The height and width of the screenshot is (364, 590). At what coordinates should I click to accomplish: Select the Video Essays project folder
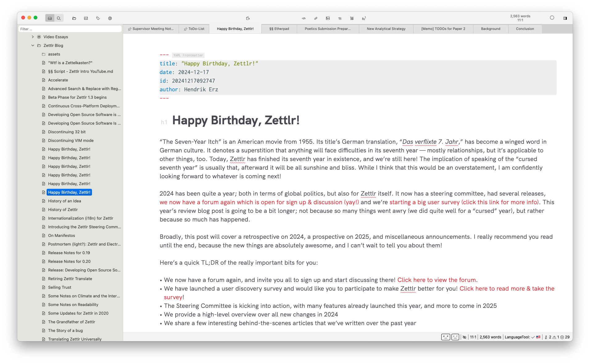click(x=56, y=37)
